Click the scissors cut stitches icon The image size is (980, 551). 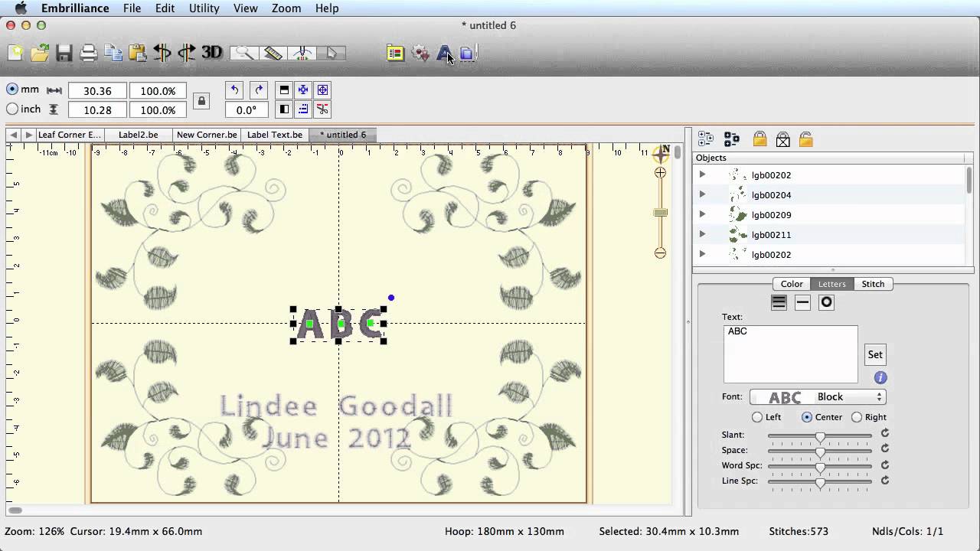[322, 109]
